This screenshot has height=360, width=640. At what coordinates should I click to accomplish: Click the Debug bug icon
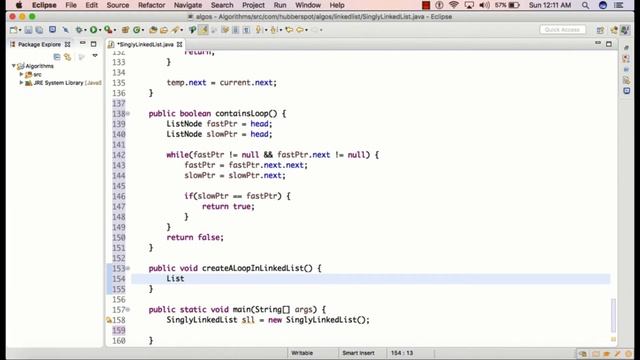tap(79, 30)
